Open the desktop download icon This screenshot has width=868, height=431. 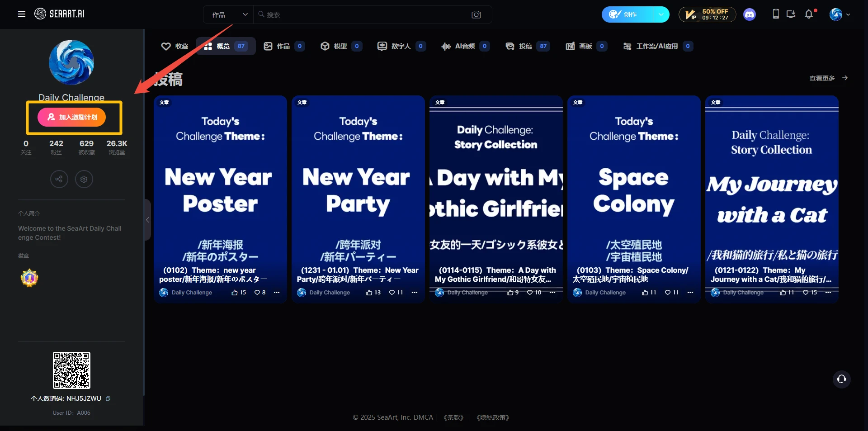click(x=791, y=14)
